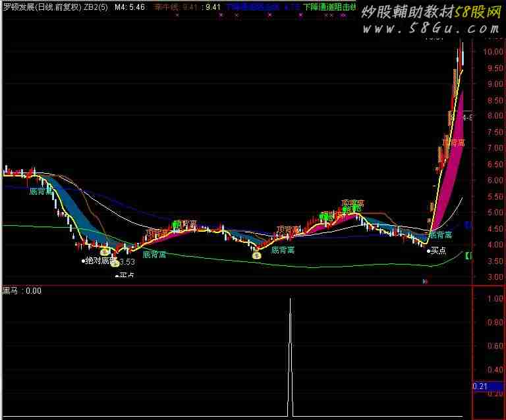This screenshot has width=506, height=420.
Task: Click the 4.00 price axis label
Action: click(495, 245)
